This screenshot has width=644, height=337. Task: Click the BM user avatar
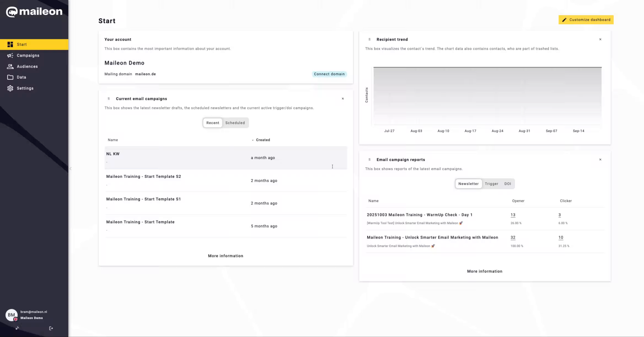(11, 315)
